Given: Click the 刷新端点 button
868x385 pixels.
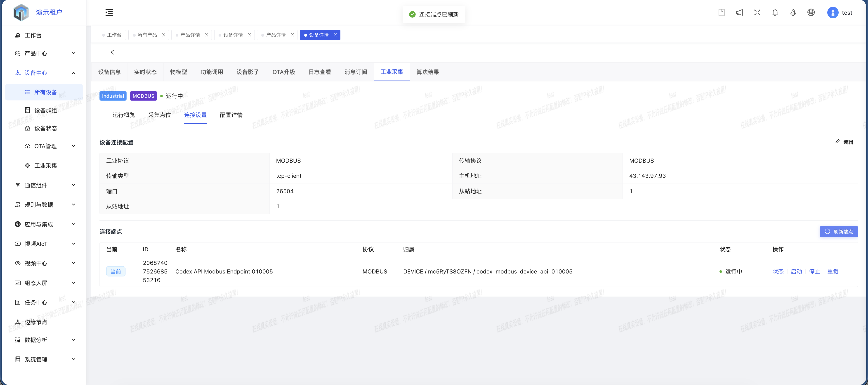Looking at the screenshot, I should [x=839, y=232].
